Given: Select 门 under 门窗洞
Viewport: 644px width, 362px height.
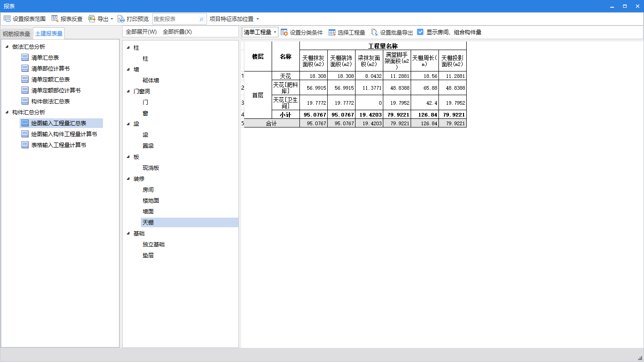Looking at the screenshot, I should click(x=145, y=102).
